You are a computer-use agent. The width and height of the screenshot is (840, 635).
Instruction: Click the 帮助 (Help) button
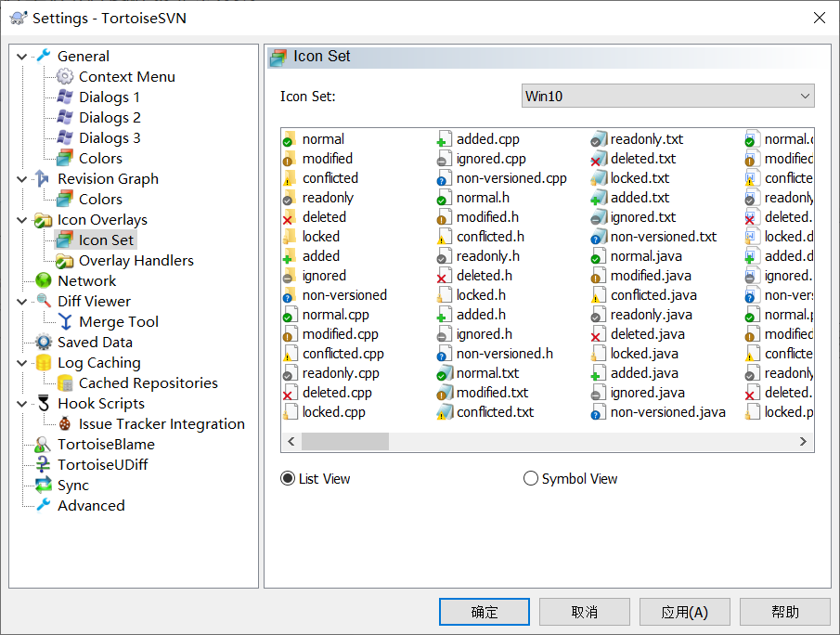pyautogui.click(x=785, y=612)
